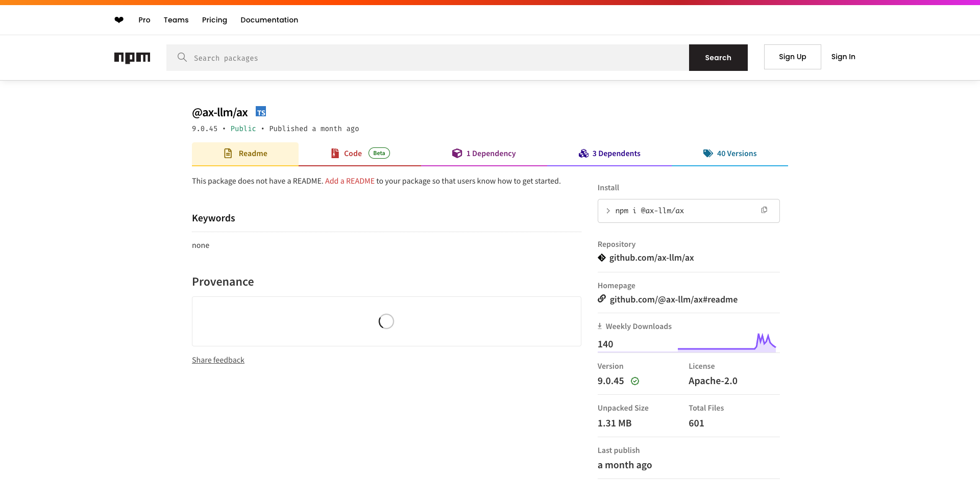Click the Provenance loading spinner
This screenshot has width=980, height=480.
coord(386,321)
